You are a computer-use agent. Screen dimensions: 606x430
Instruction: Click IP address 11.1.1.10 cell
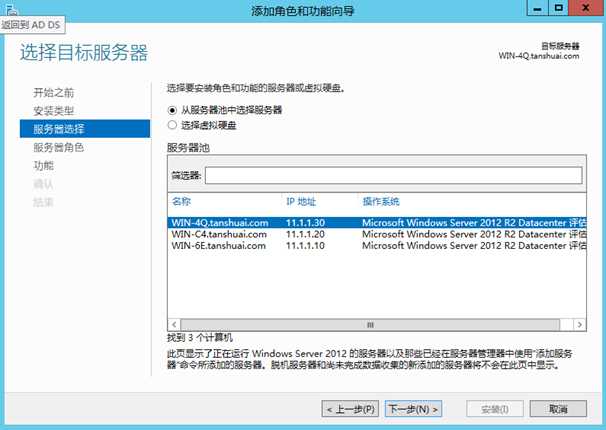tap(305, 246)
